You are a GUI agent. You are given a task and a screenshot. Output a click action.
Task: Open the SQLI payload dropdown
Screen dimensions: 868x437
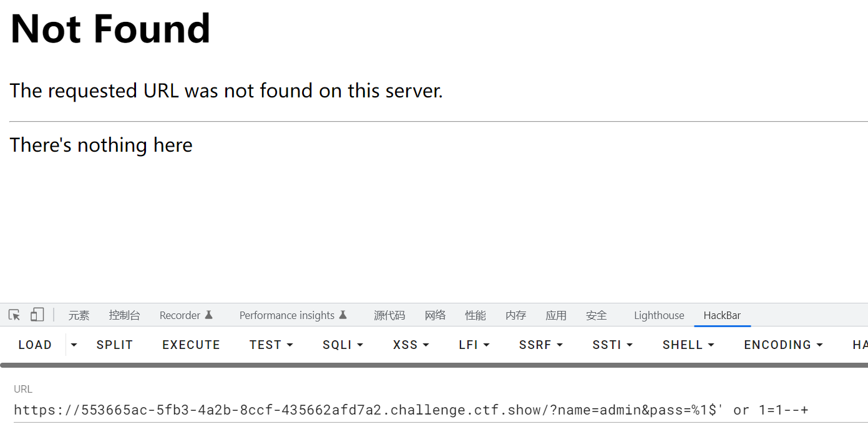tap(343, 345)
